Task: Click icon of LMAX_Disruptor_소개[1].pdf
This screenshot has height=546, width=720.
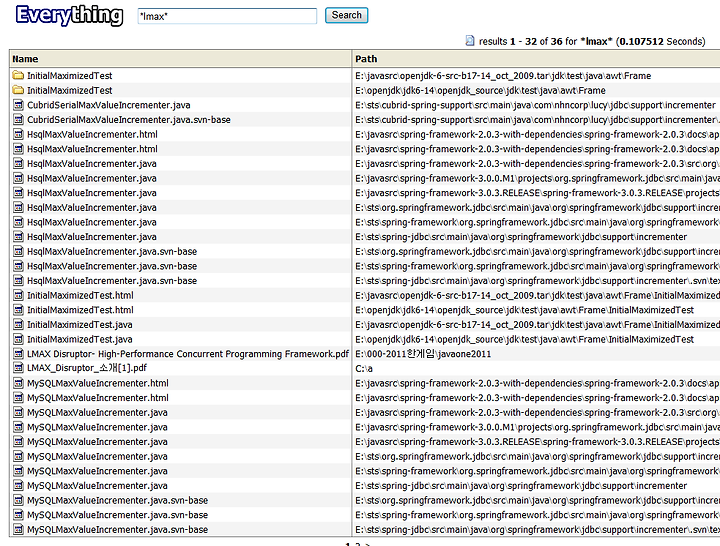Action: [18, 368]
